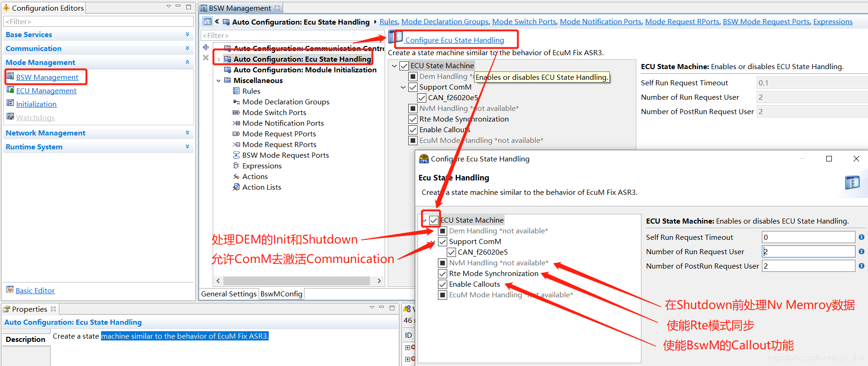
Task: Open the BSW Management editor link
Action: pyautogui.click(x=47, y=77)
